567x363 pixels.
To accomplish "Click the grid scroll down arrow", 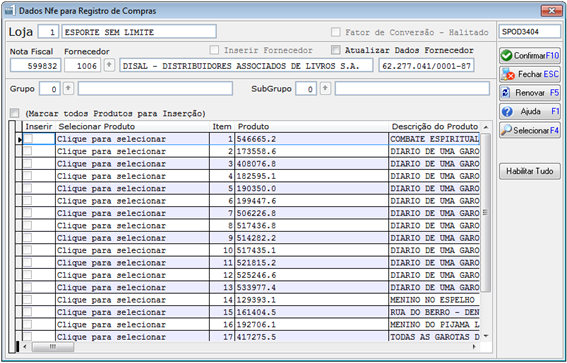I will 486,336.
